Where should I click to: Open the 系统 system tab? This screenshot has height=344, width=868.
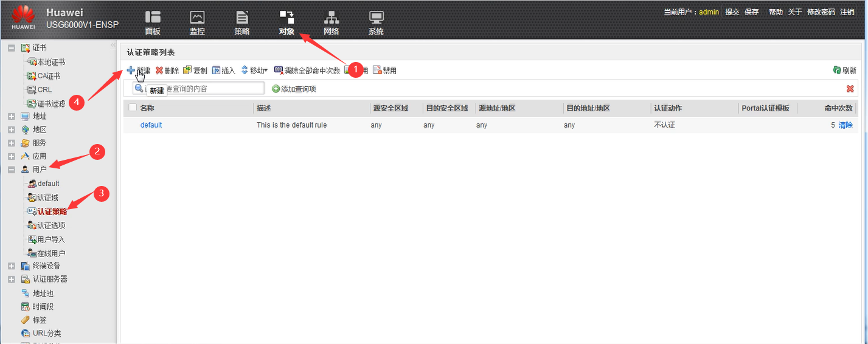point(376,23)
